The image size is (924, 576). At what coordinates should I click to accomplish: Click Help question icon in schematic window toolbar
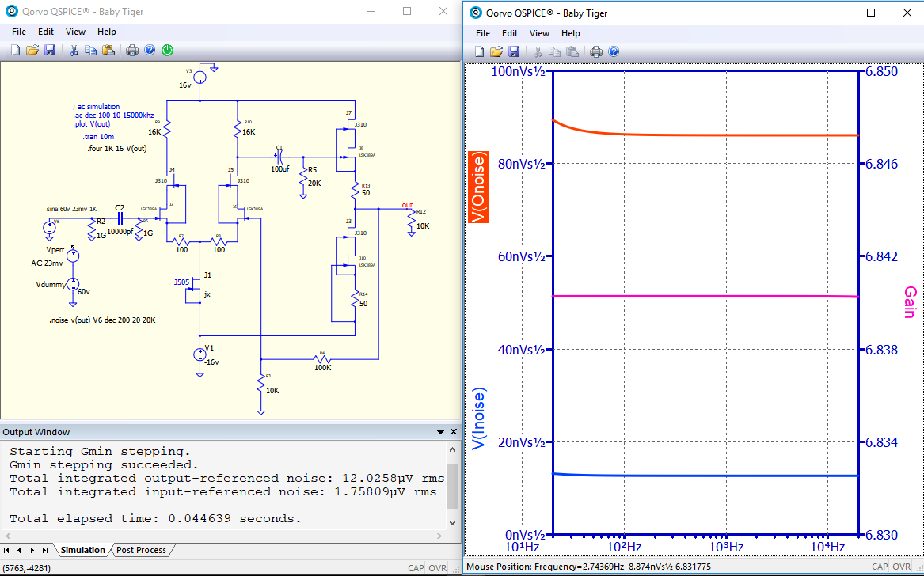point(150,50)
